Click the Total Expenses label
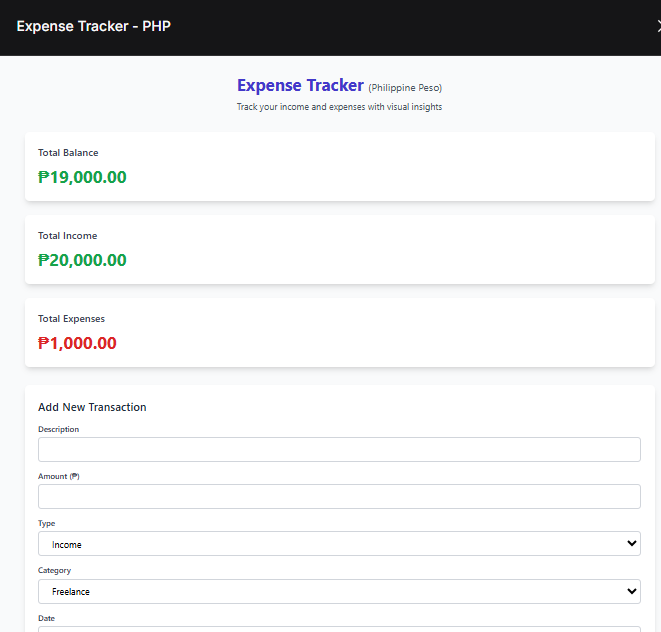This screenshot has width=661, height=632. 71,319
